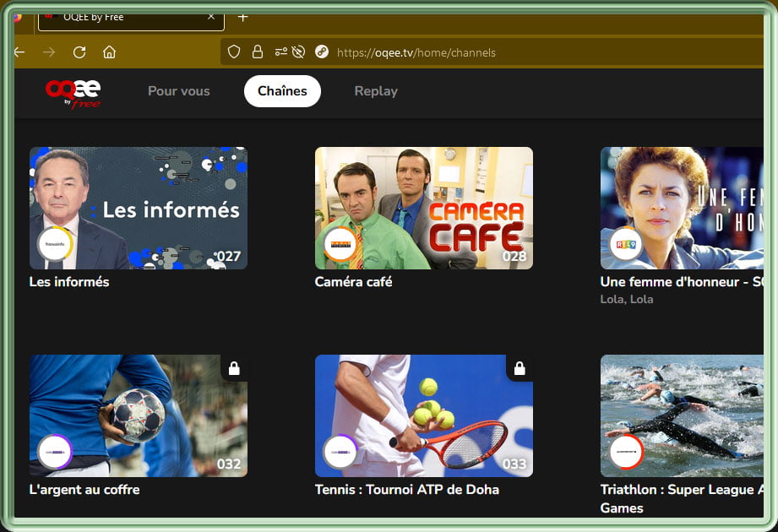Open the Tennis Tournoi ATP de Doha thumbnail
This screenshot has height=532, width=778.
click(x=424, y=415)
